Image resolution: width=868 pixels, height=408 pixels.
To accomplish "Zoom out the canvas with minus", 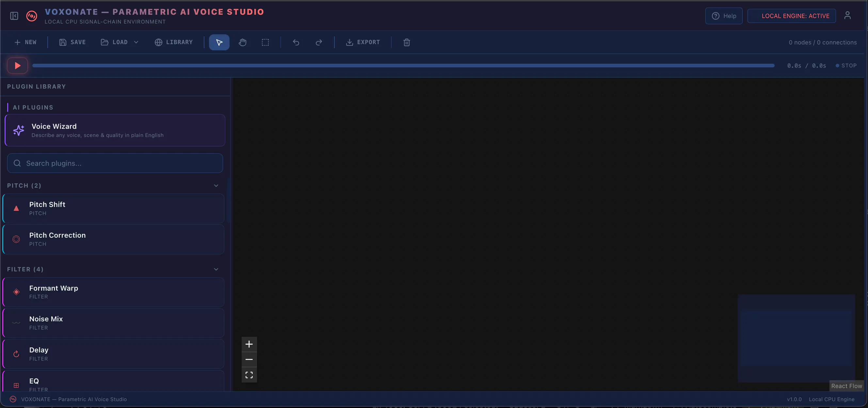I will click(249, 359).
